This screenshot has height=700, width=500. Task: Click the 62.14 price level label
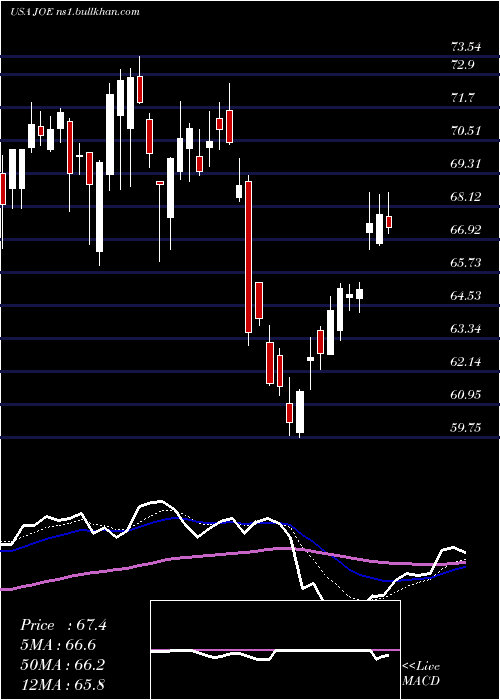click(466, 362)
